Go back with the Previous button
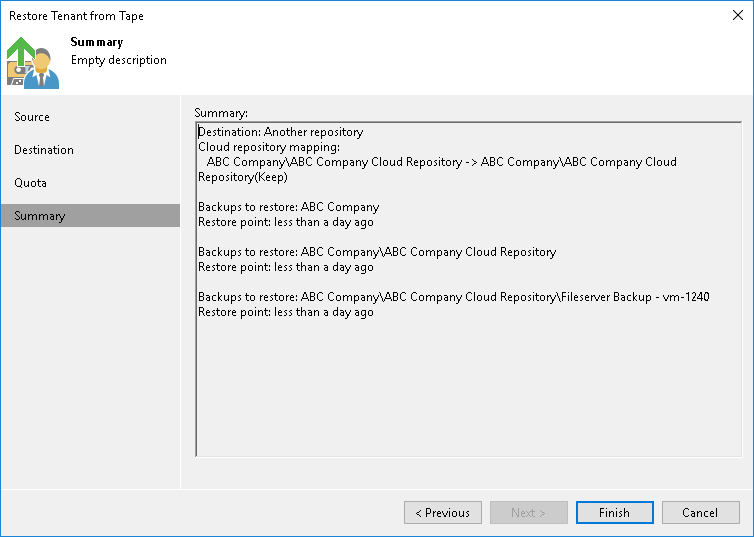The height and width of the screenshot is (537, 754). [442, 512]
